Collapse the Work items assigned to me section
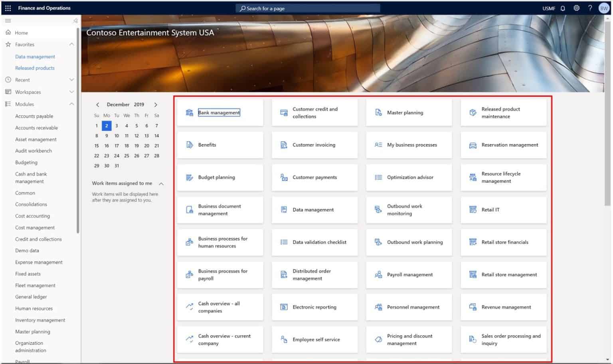 click(x=162, y=184)
